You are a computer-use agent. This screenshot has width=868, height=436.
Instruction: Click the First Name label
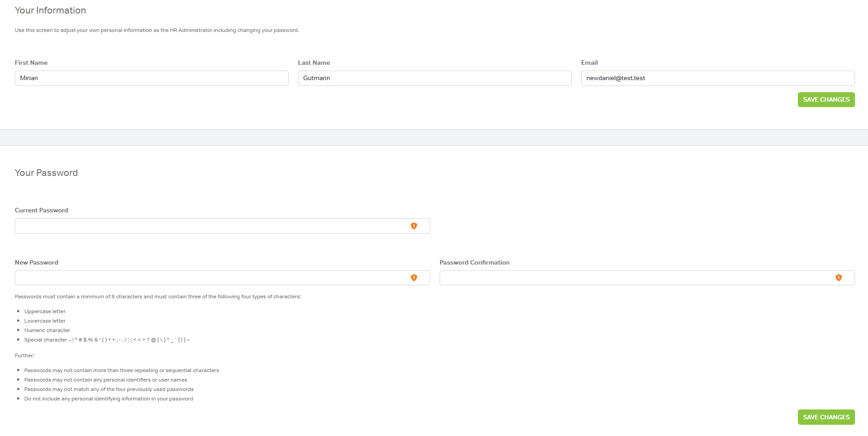tap(31, 63)
